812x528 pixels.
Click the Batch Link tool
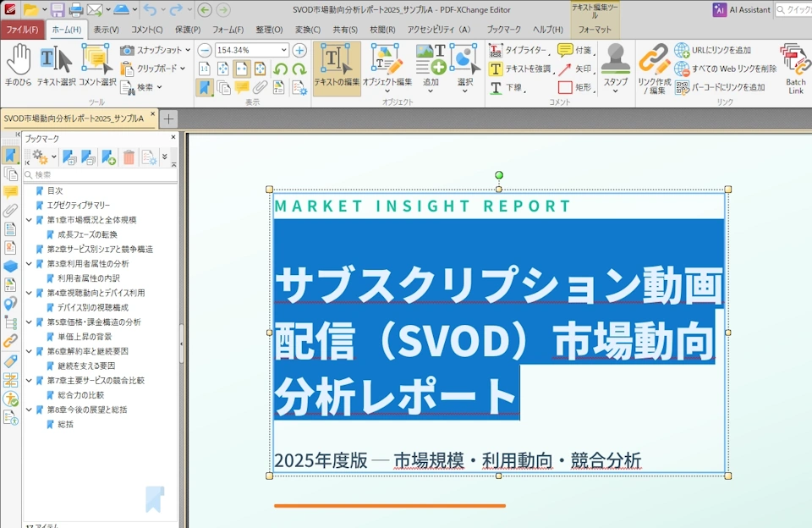[795, 69]
